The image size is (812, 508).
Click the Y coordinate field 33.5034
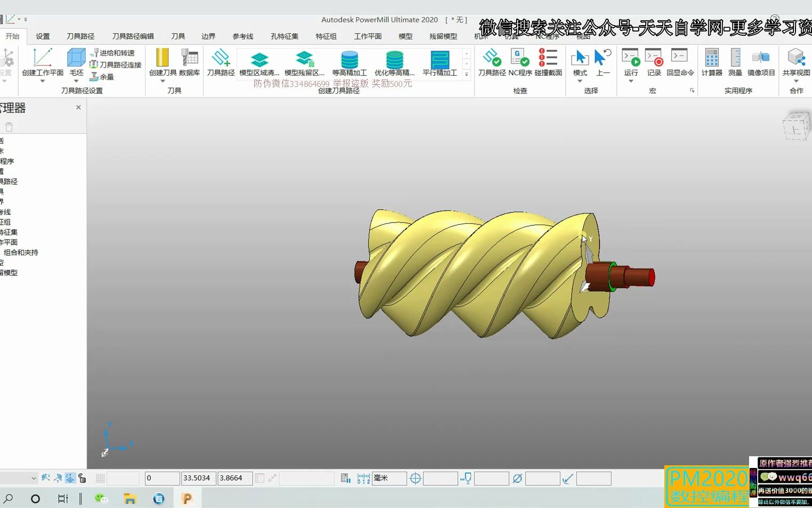coord(198,478)
